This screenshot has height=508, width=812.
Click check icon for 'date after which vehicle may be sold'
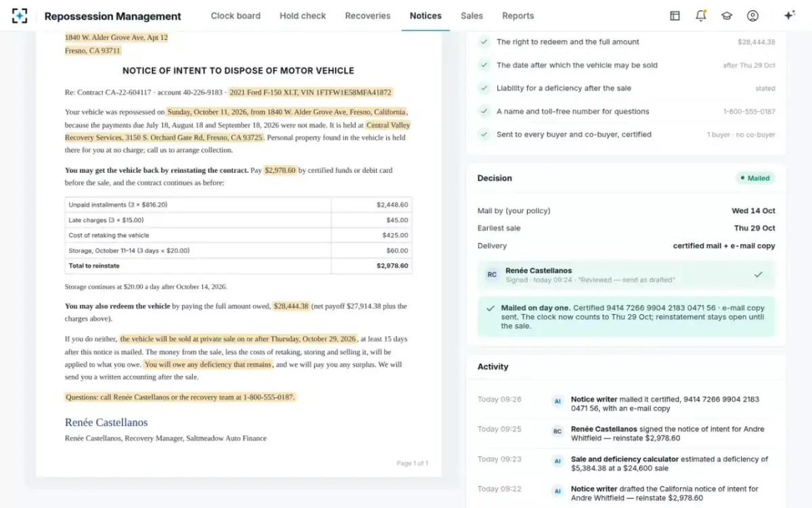click(x=484, y=65)
